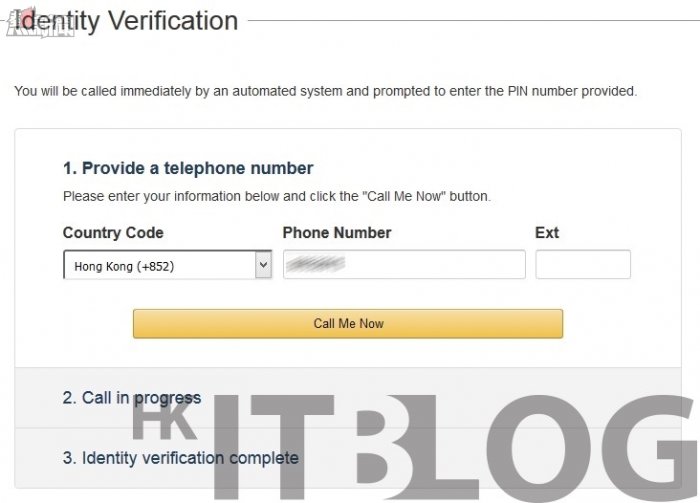Expand the Identity verification complete step
Viewport: 700px width, 503px height.
[x=180, y=458]
